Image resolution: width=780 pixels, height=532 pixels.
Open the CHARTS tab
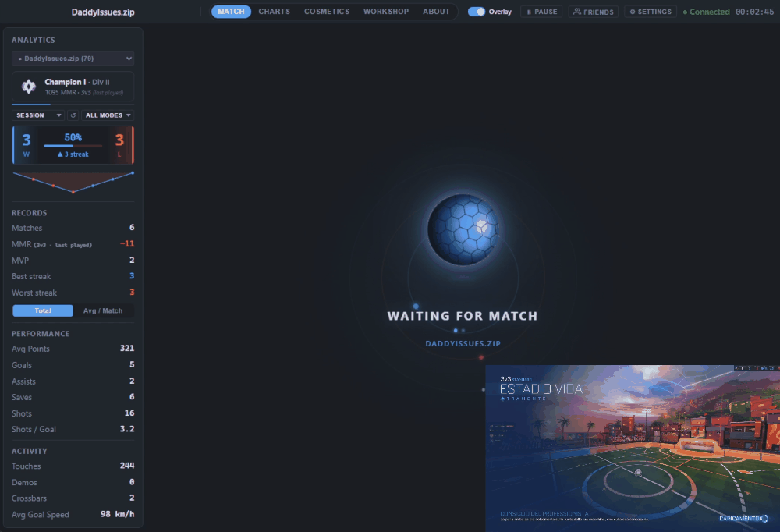tap(274, 12)
